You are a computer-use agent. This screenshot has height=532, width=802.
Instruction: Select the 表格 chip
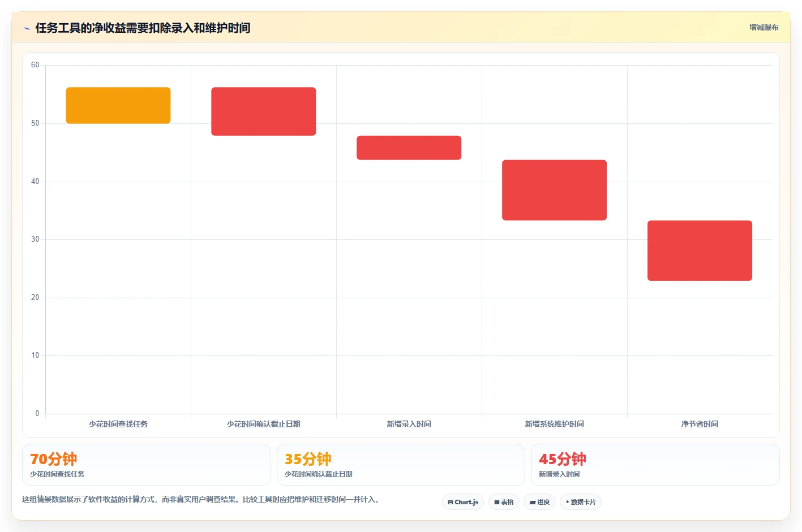[x=504, y=502]
